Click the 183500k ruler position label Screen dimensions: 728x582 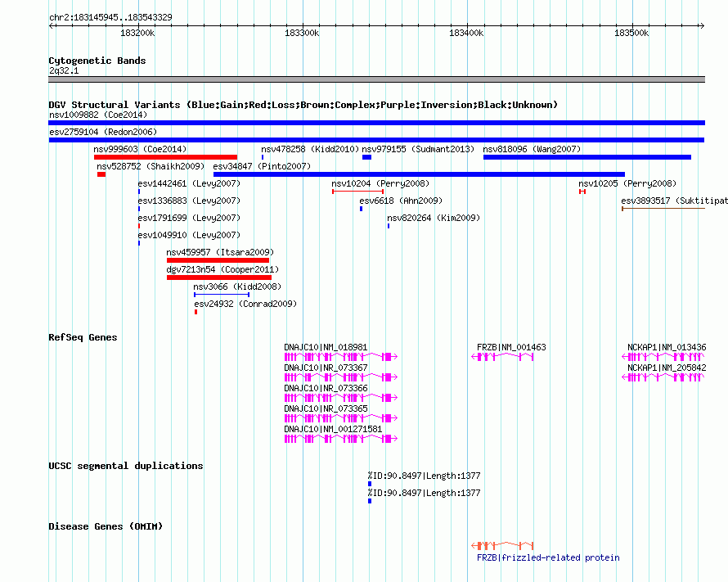click(631, 33)
